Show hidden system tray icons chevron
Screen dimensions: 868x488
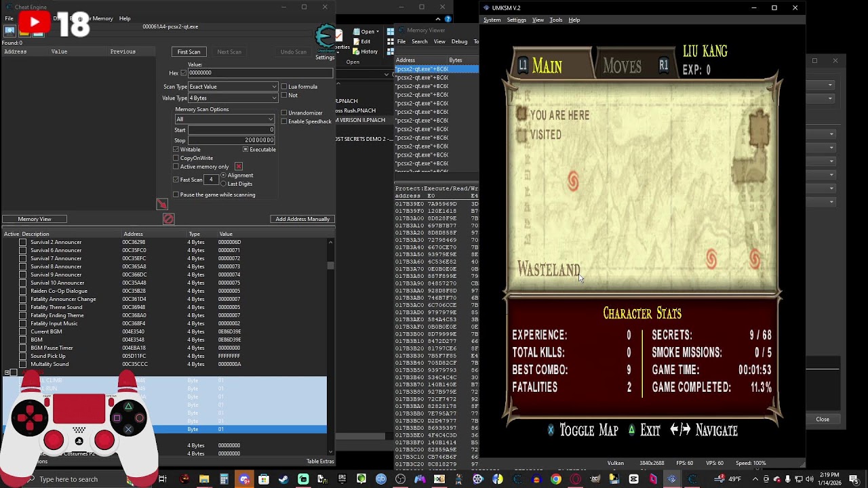pos(755,479)
